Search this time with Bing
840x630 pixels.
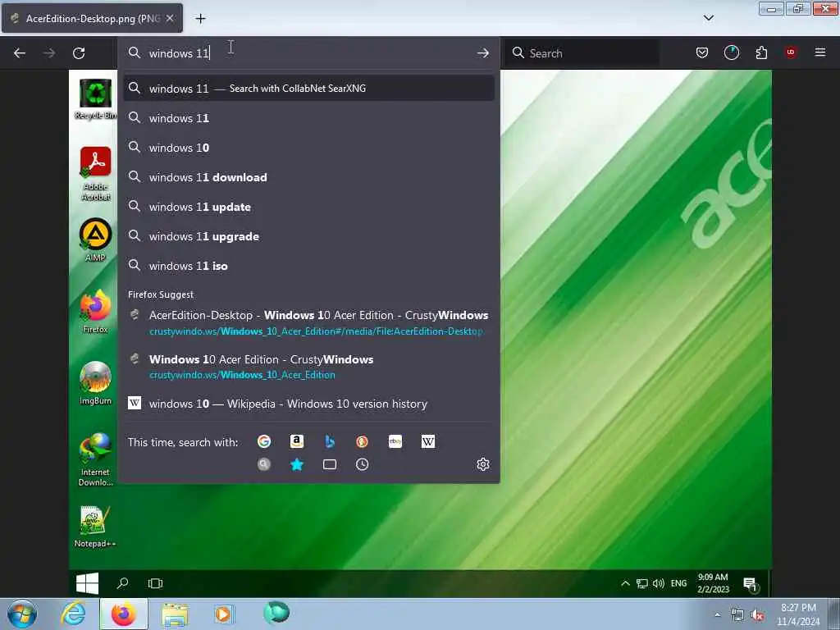click(x=330, y=441)
